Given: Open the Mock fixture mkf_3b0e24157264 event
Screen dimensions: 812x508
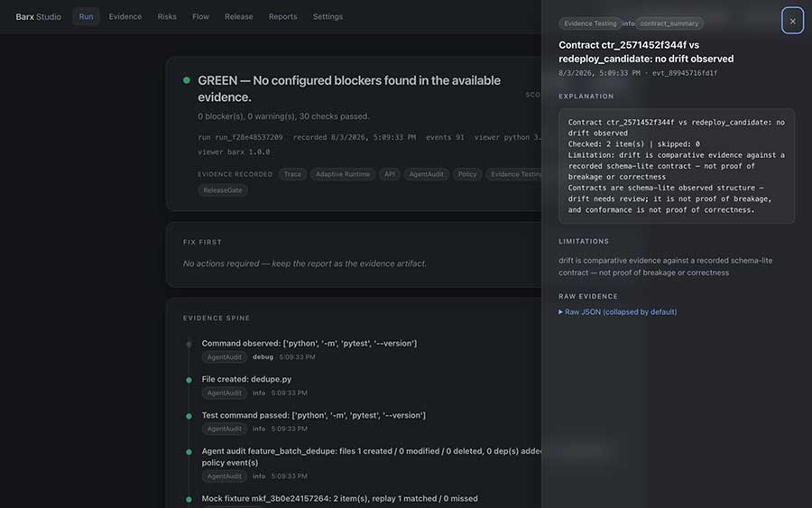Looking at the screenshot, I should (340, 499).
